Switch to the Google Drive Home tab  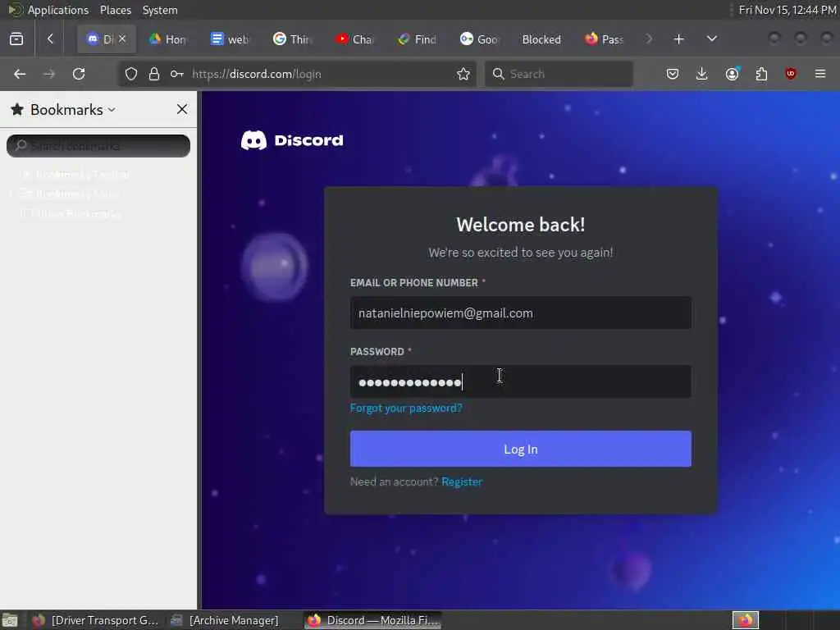coord(167,39)
